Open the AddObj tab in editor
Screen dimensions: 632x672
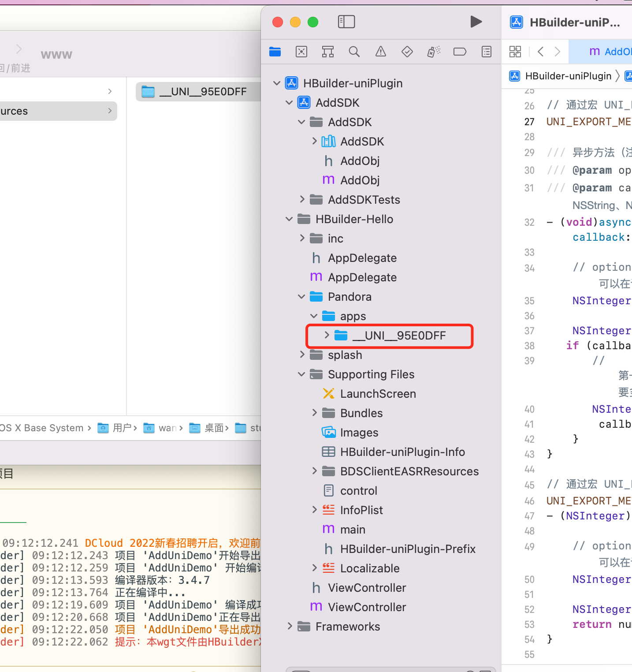[x=613, y=52]
